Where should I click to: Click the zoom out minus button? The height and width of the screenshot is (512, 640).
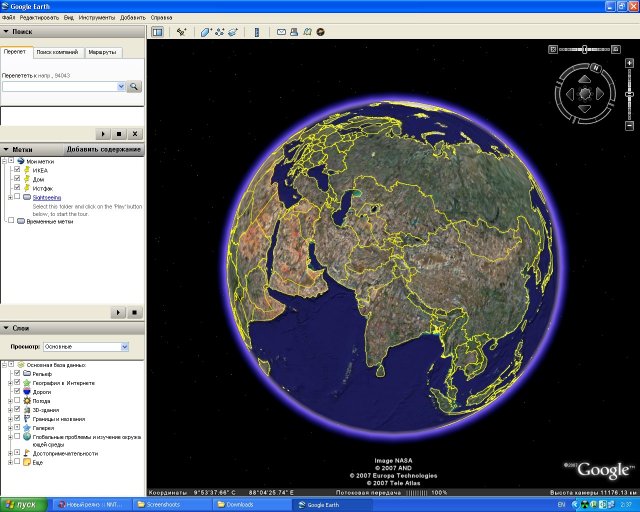(x=629, y=126)
